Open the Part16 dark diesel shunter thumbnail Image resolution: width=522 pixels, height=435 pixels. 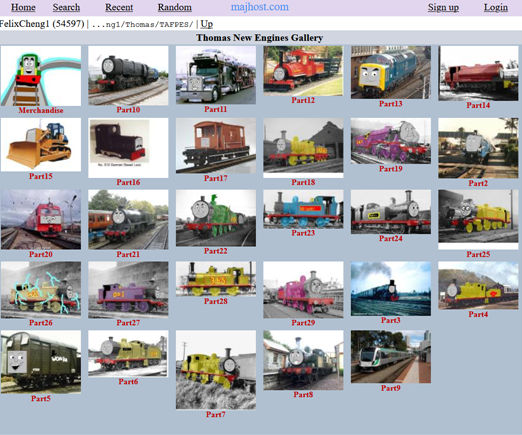point(128,148)
